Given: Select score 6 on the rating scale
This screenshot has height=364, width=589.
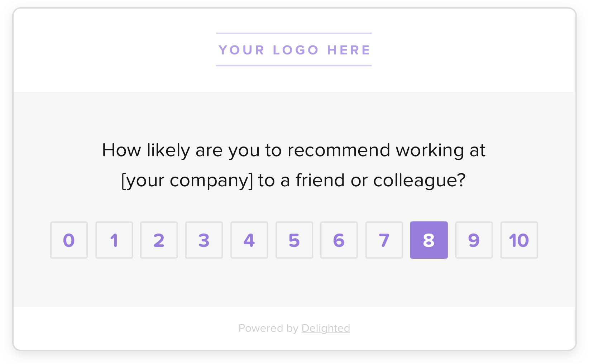Looking at the screenshot, I should coord(339,240).
